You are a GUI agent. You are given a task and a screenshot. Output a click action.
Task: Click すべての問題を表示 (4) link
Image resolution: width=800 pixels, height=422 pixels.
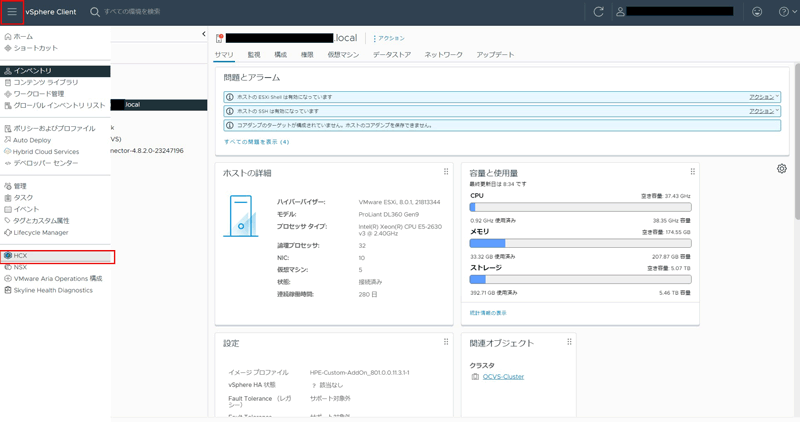[x=257, y=142]
